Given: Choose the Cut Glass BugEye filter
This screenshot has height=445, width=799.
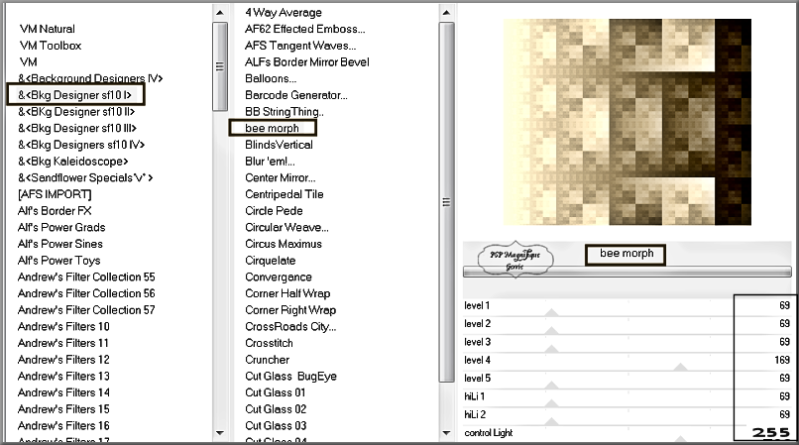Looking at the screenshot, I should [291, 376].
